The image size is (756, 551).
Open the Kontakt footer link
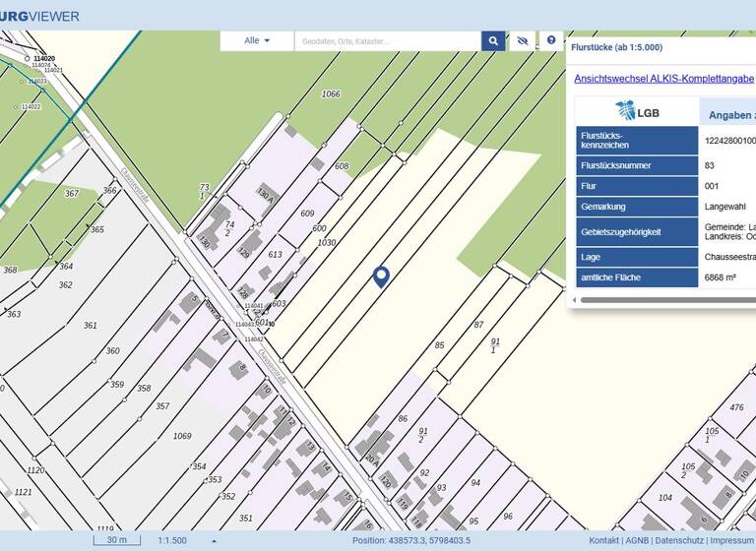point(603,541)
